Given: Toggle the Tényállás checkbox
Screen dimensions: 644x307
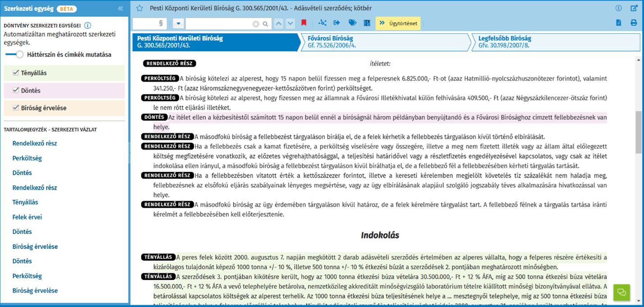Looking at the screenshot, I should (x=16, y=73).
